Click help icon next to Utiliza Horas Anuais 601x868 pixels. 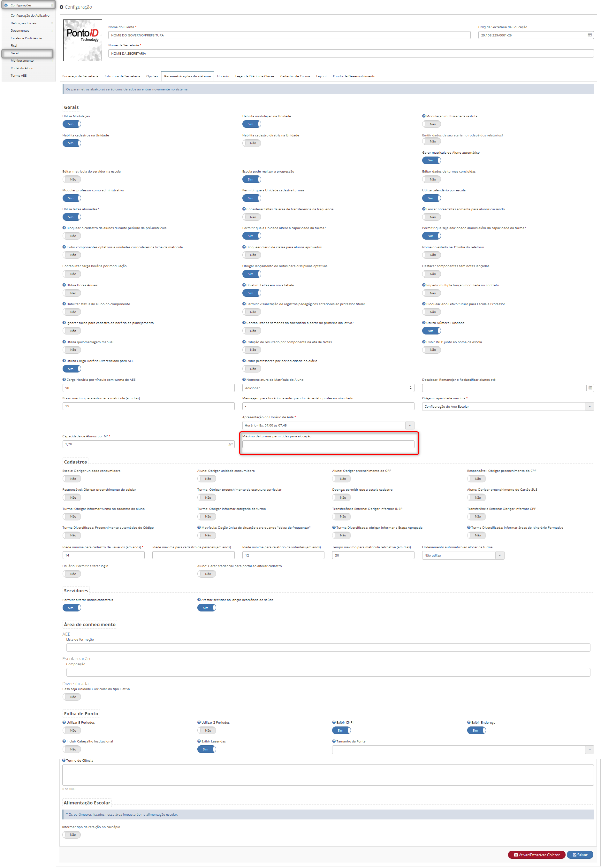[x=64, y=285]
